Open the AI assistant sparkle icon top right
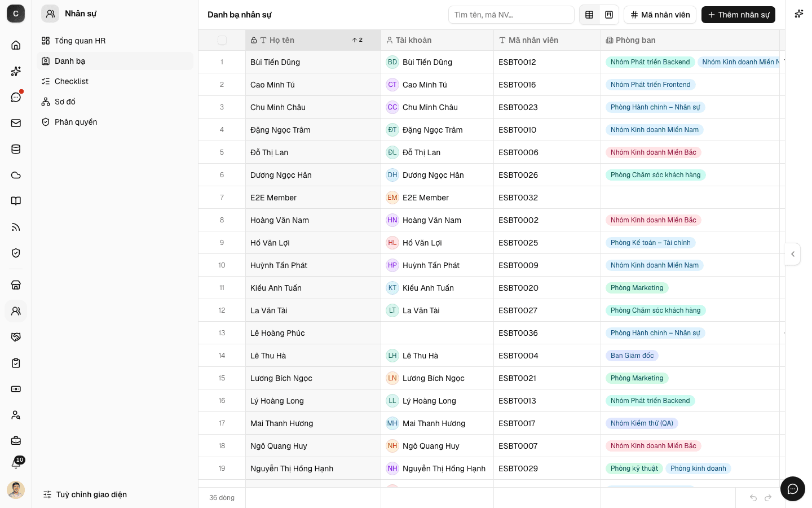The height and width of the screenshot is (508, 812). point(798,14)
